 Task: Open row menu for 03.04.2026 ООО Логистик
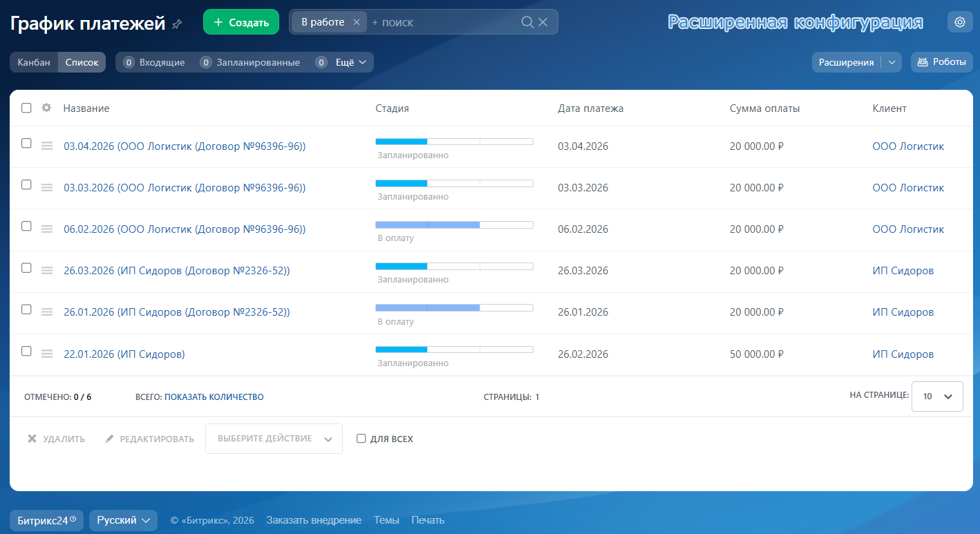[47, 146]
